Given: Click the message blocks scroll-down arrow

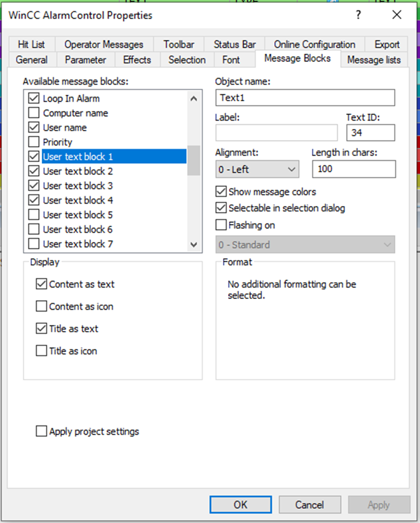Looking at the screenshot, I should [x=193, y=244].
